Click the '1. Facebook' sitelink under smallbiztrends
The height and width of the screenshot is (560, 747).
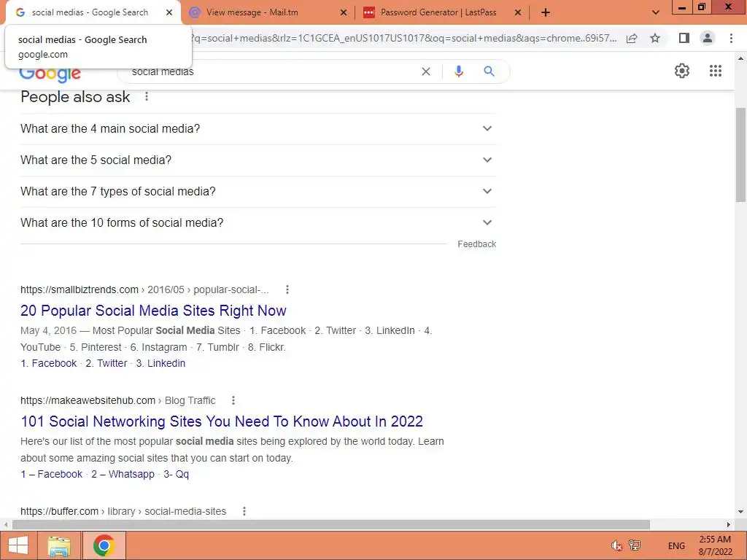click(x=49, y=363)
